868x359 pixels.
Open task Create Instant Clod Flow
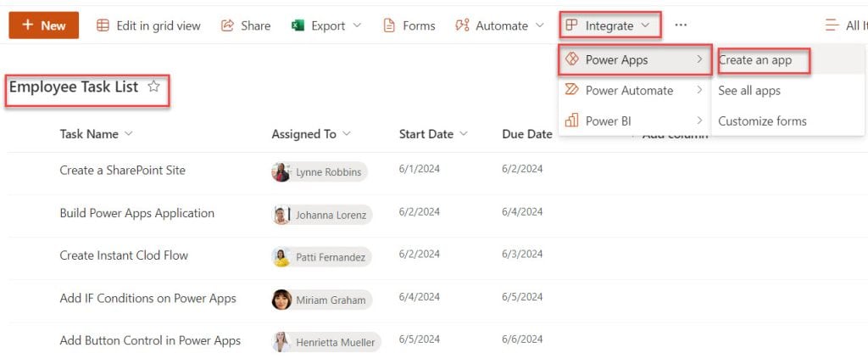(124, 255)
